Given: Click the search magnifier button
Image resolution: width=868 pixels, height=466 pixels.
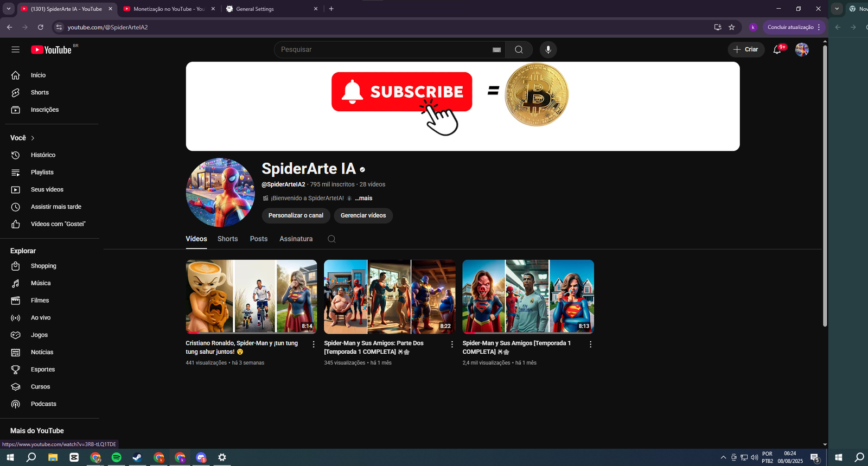Looking at the screenshot, I should 519,49.
